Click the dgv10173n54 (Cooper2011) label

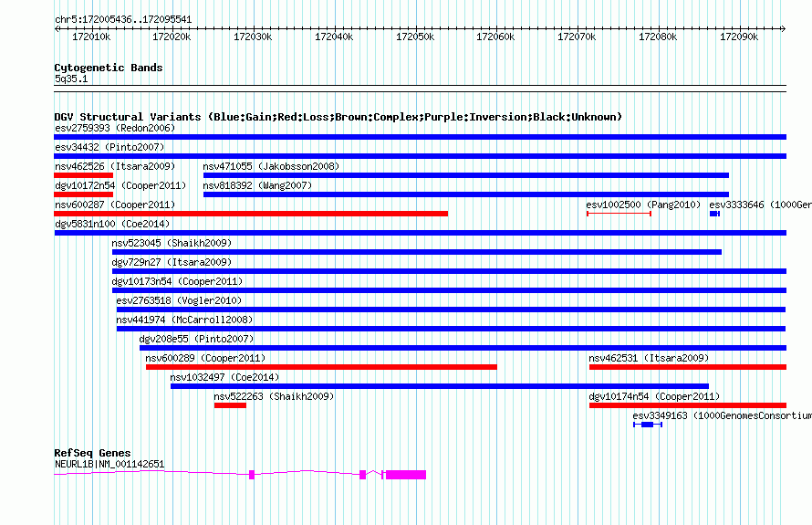[x=177, y=281]
